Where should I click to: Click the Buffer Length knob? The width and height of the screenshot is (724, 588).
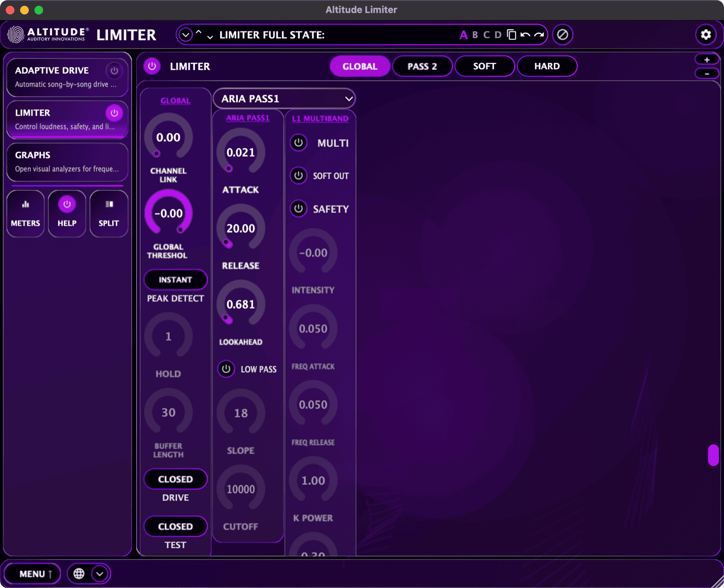point(168,412)
